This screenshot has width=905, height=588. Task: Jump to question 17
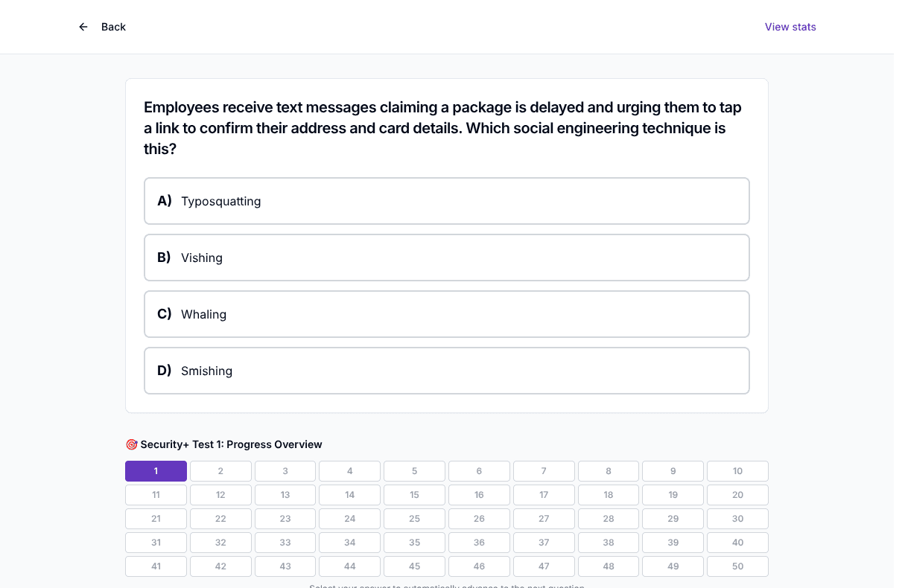coord(544,495)
